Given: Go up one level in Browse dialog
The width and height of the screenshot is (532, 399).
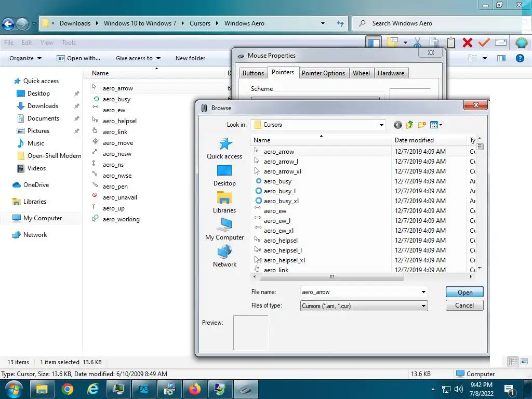Looking at the screenshot, I should [409, 125].
